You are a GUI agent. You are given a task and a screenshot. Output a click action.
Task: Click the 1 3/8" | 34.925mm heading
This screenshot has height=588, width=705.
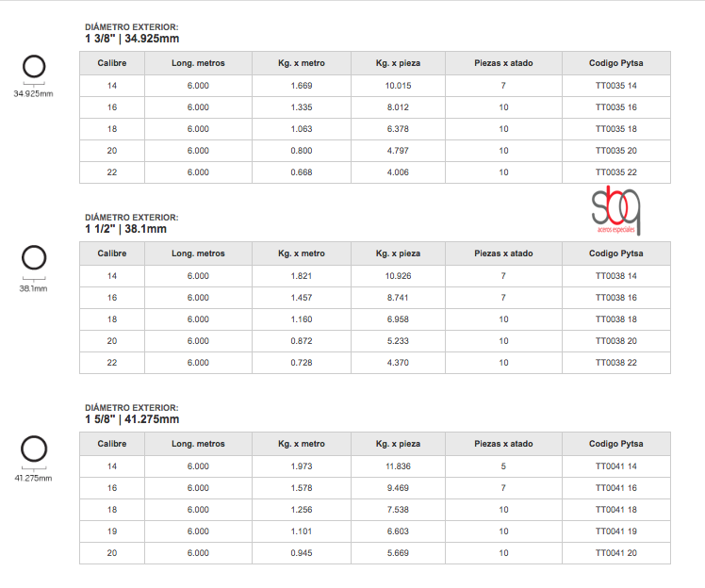pyautogui.click(x=132, y=39)
